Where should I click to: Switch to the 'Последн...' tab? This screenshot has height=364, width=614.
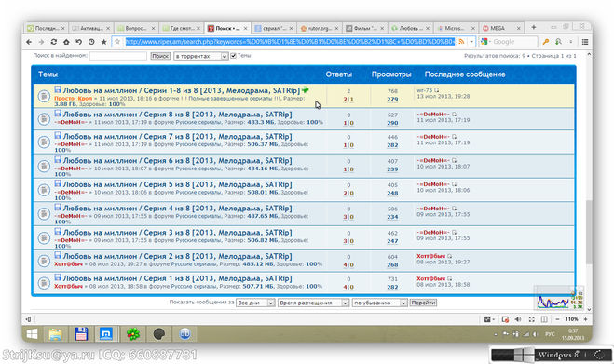click(47, 28)
